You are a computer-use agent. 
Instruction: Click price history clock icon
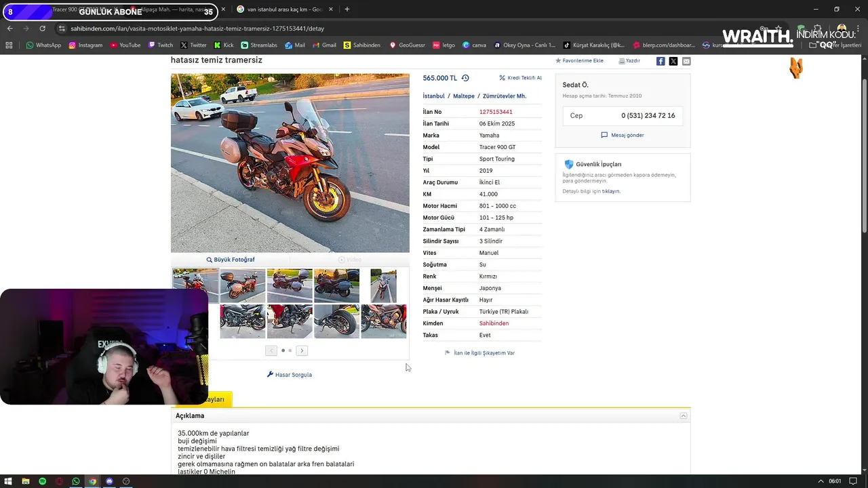click(465, 78)
